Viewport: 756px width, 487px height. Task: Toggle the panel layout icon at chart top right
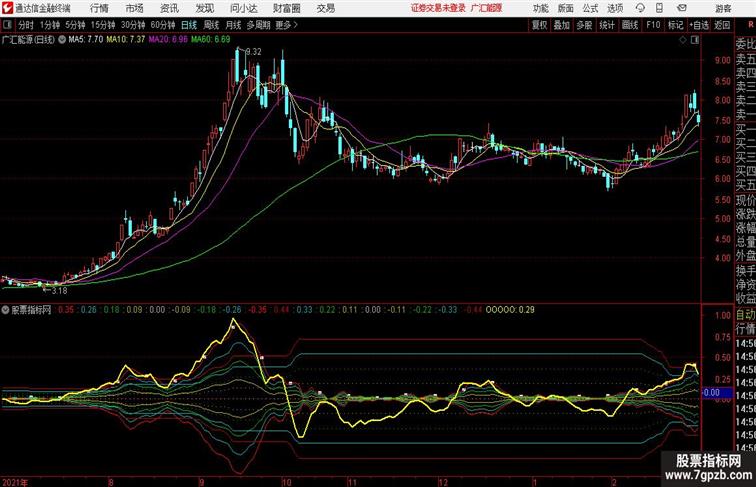coord(695,40)
